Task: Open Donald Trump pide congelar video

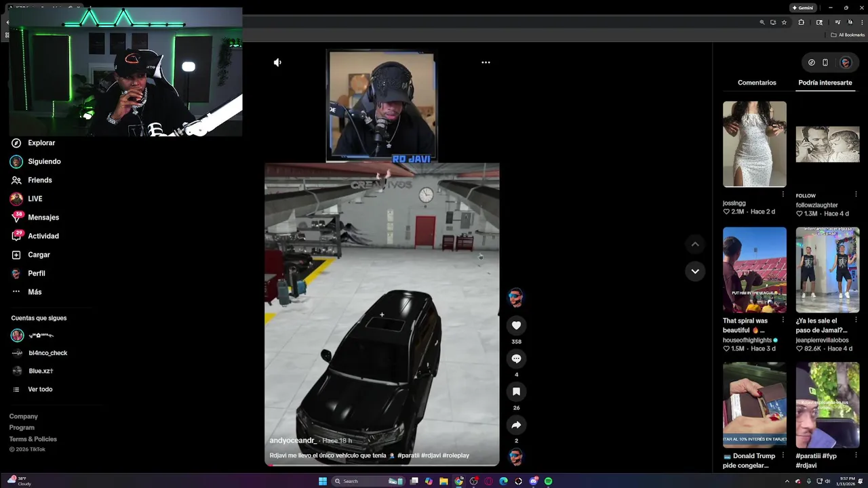Action: point(755,405)
